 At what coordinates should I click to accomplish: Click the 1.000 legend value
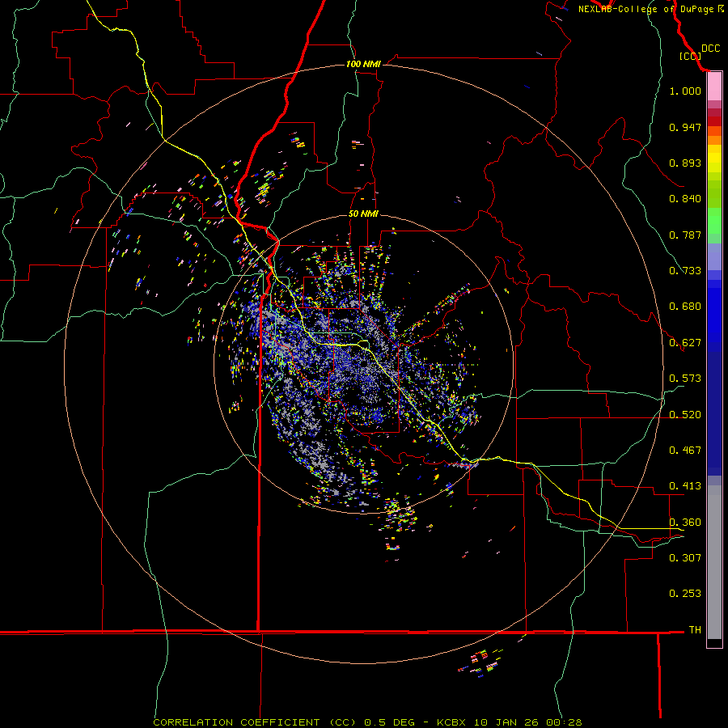pyautogui.click(x=685, y=91)
